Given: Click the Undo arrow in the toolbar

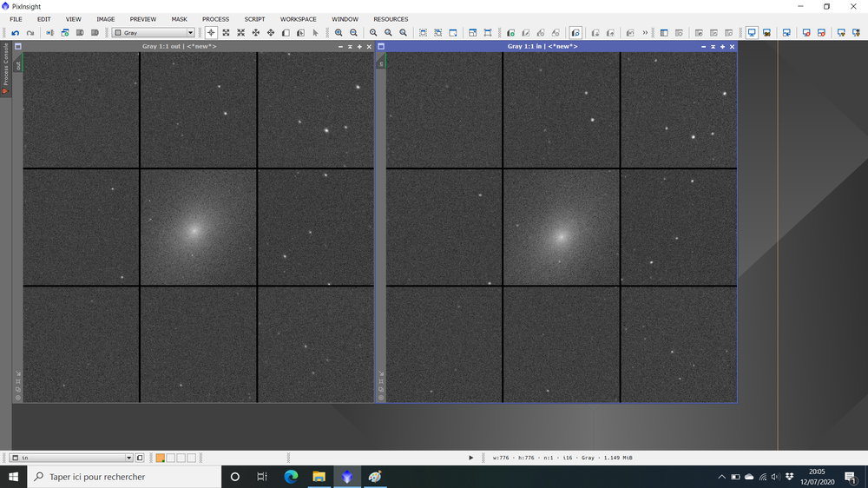Looking at the screenshot, I should pyautogui.click(x=16, y=33).
